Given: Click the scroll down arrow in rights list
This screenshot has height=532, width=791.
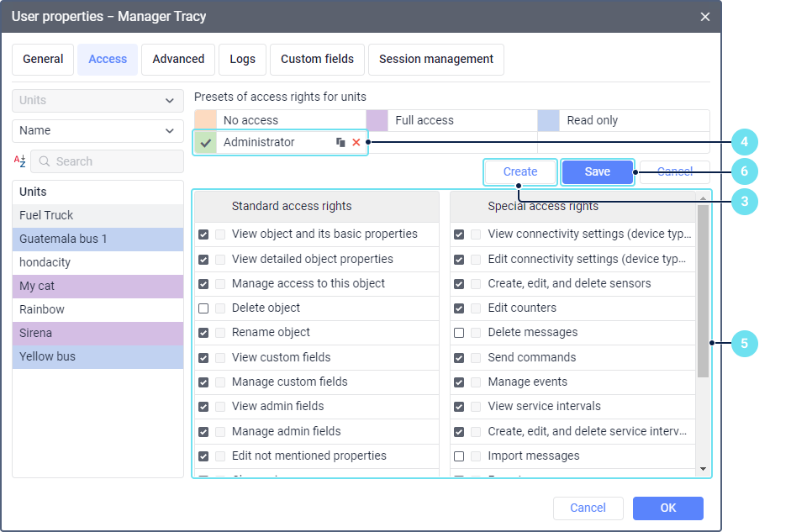Looking at the screenshot, I should click(x=703, y=469).
